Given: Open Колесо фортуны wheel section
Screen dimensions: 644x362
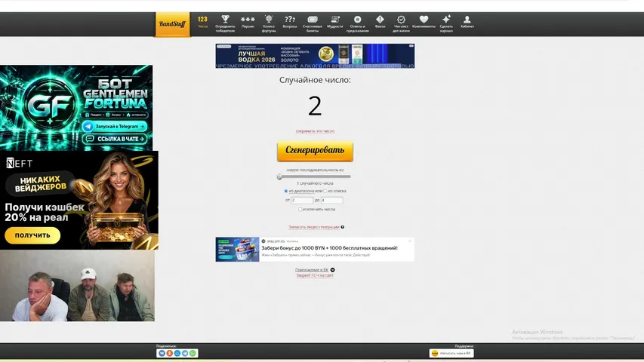Looking at the screenshot, I should tap(269, 24).
